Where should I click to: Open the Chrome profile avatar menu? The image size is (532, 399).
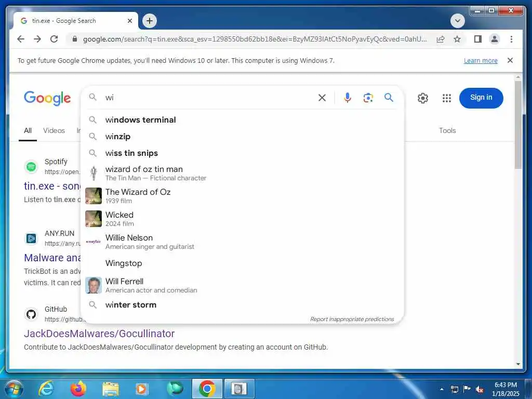pos(495,39)
